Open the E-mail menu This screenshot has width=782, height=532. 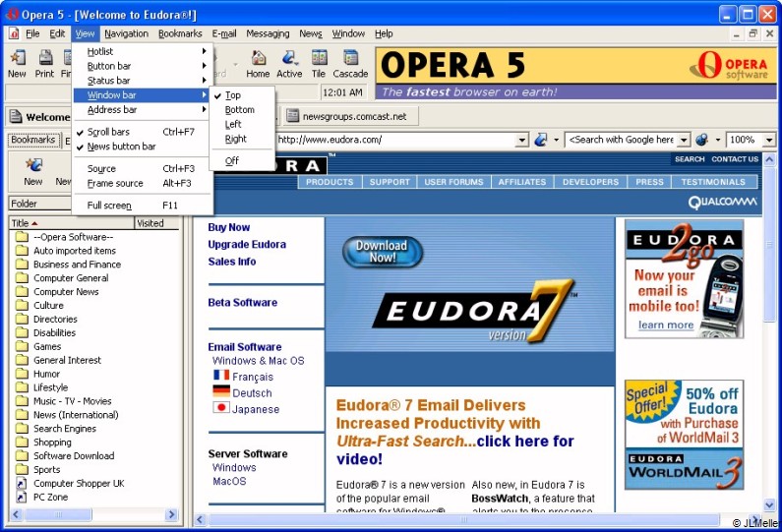pyautogui.click(x=224, y=33)
